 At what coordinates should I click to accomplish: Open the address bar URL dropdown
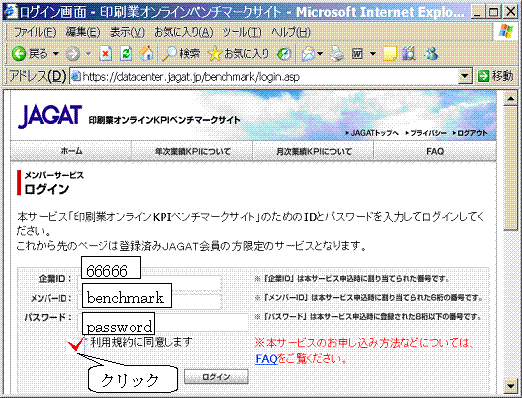coord(464,76)
